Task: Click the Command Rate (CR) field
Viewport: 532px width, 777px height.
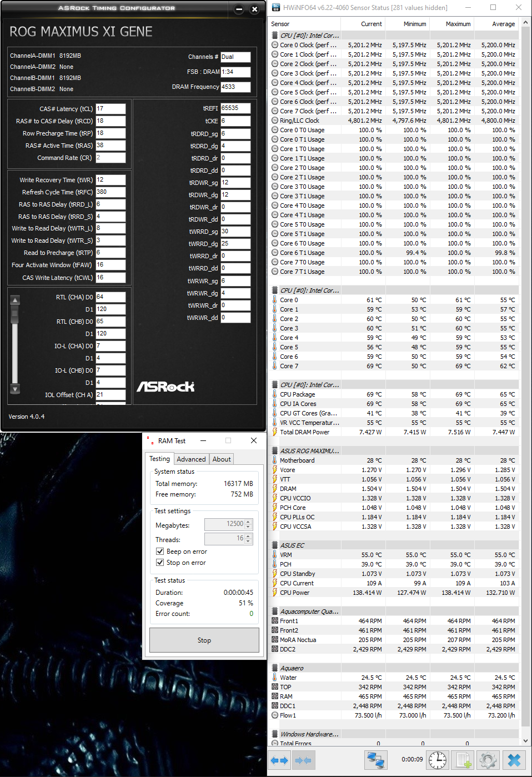Action: (111, 158)
